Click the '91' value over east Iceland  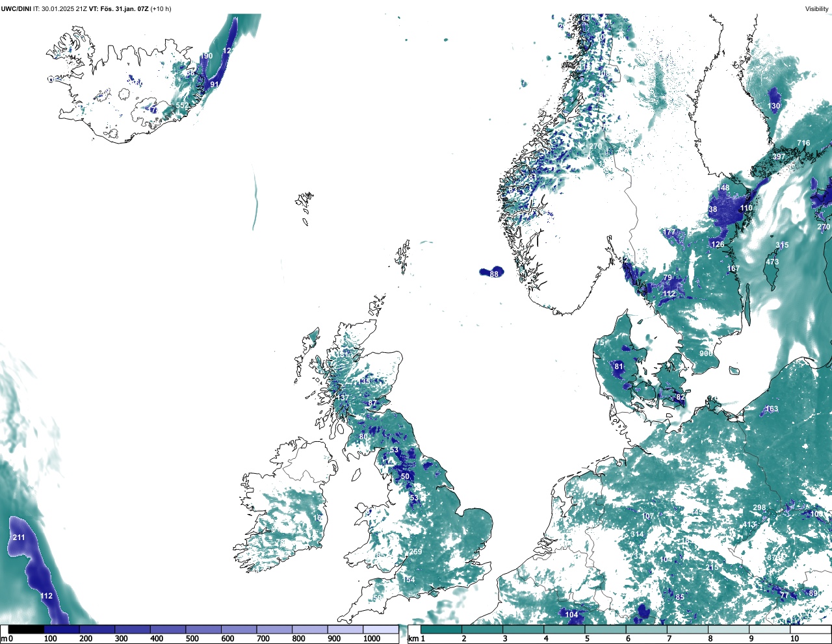214,84
